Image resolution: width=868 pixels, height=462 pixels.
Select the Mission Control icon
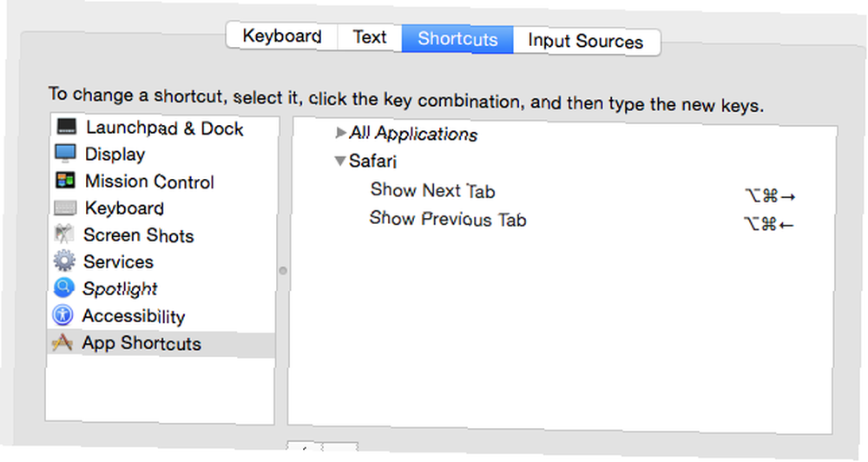(x=65, y=180)
